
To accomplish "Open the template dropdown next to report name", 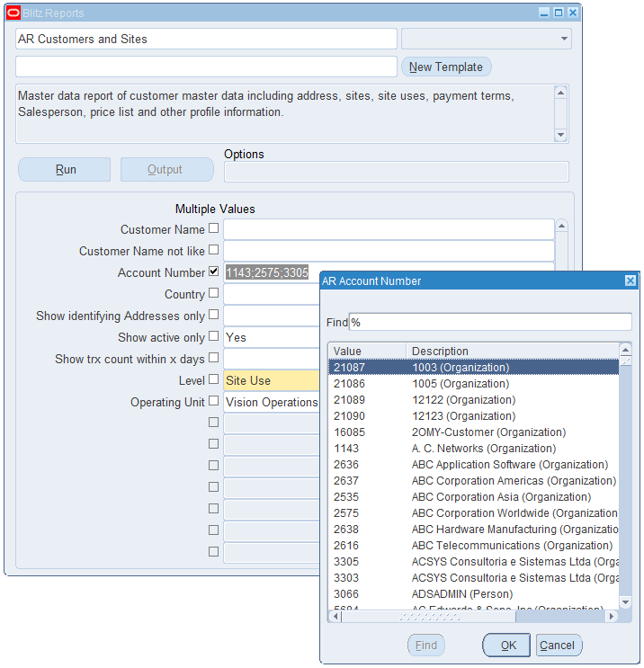I will coord(564,39).
